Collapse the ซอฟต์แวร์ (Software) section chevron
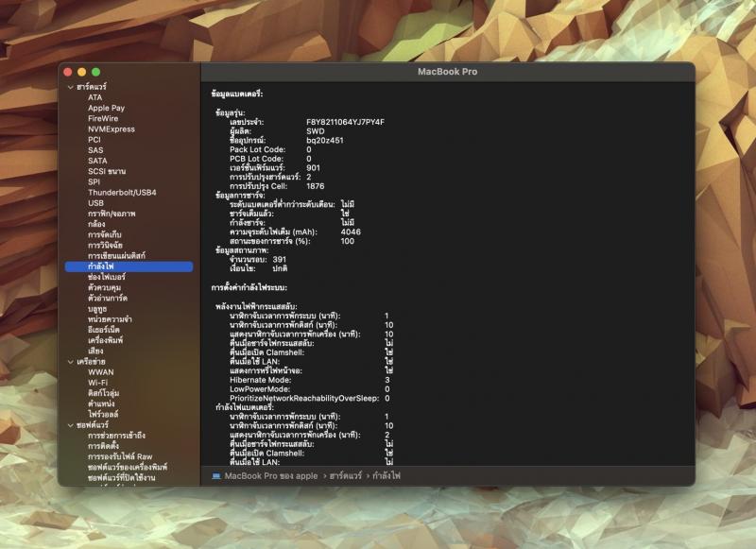This screenshot has width=756, height=549. pyautogui.click(x=69, y=425)
